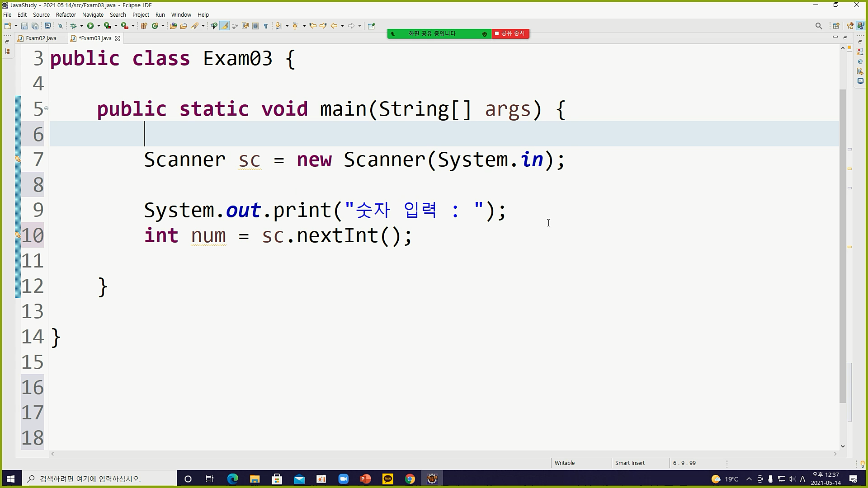The height and width of the screenshot is (488, 868).
Task: Switch to the Exam02.java tab
Action: [41, 38]
